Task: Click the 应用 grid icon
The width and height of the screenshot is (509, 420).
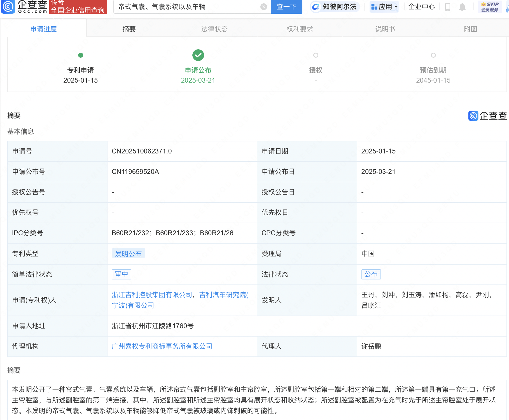Action: 374,7
